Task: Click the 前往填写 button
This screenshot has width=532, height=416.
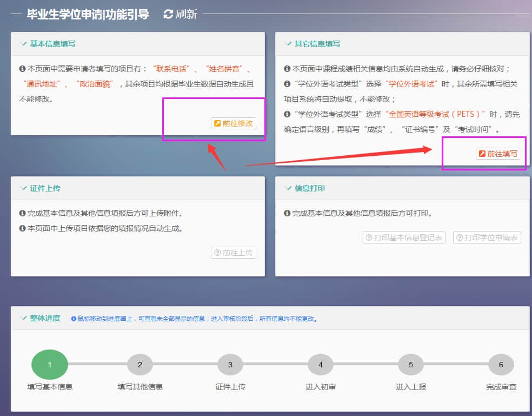Action: click(498, 154)
